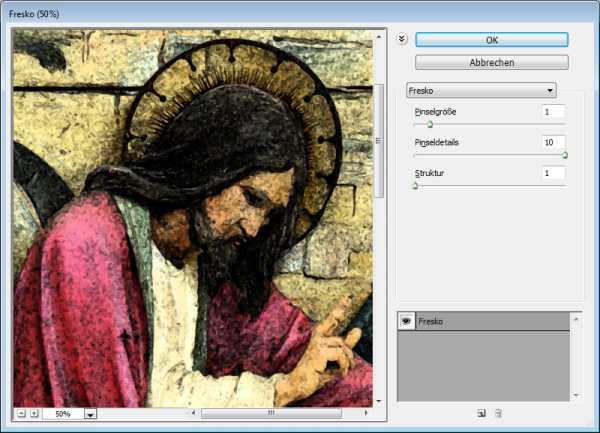
Task: Create a new effect layer icon
Action: pos(481,413)
